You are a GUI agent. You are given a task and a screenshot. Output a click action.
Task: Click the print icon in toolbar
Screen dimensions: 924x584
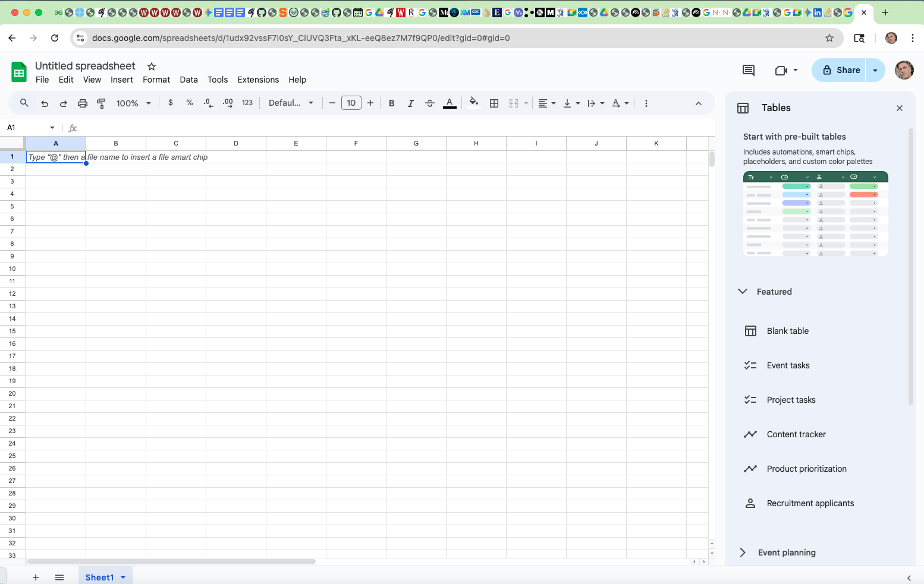(83, 103)
